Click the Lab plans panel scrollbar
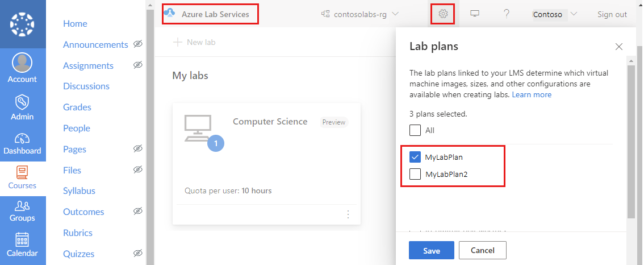The height and width of the screenshot is (265, 644). 632,141
